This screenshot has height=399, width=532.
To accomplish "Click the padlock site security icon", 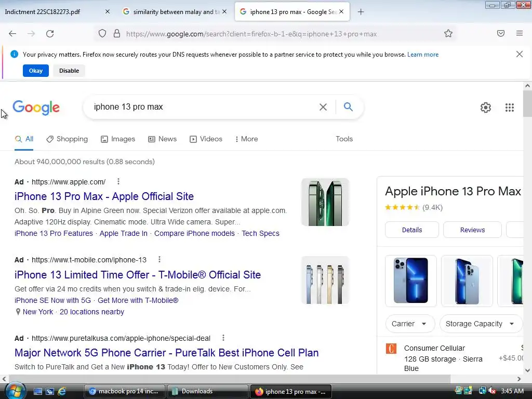I will click(x=117, y=34).
